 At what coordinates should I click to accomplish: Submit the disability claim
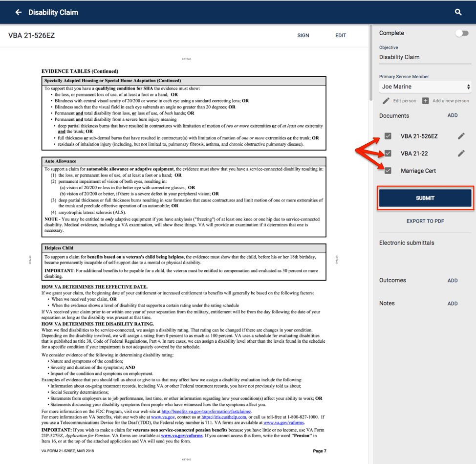(x=425, y=198)
